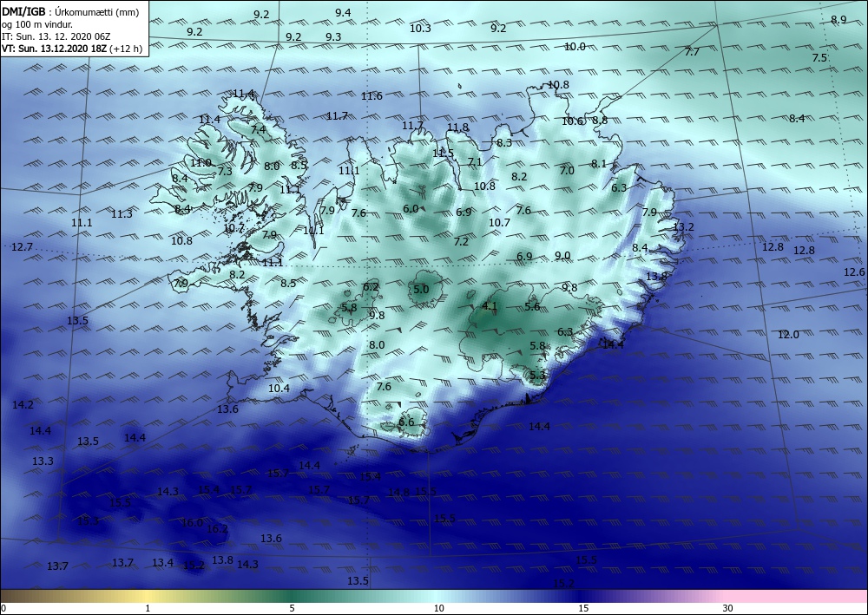868x615 pixels.
Task: Click the map value 7.7
Action: [692, 52]
